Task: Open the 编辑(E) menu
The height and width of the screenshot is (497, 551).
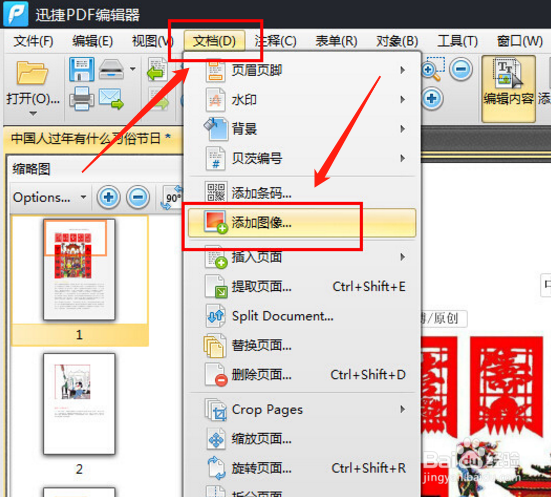Action: (92, 41)
